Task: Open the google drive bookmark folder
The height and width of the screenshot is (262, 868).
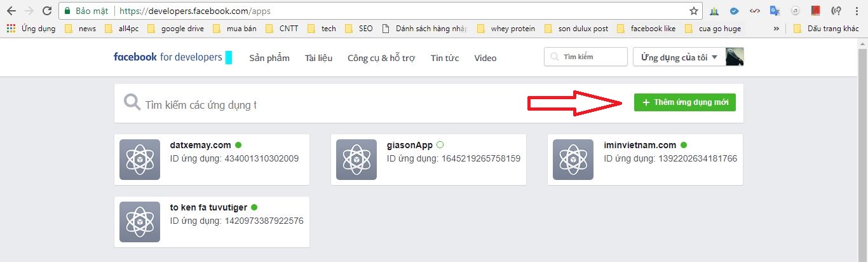Action: coord(174,29)
